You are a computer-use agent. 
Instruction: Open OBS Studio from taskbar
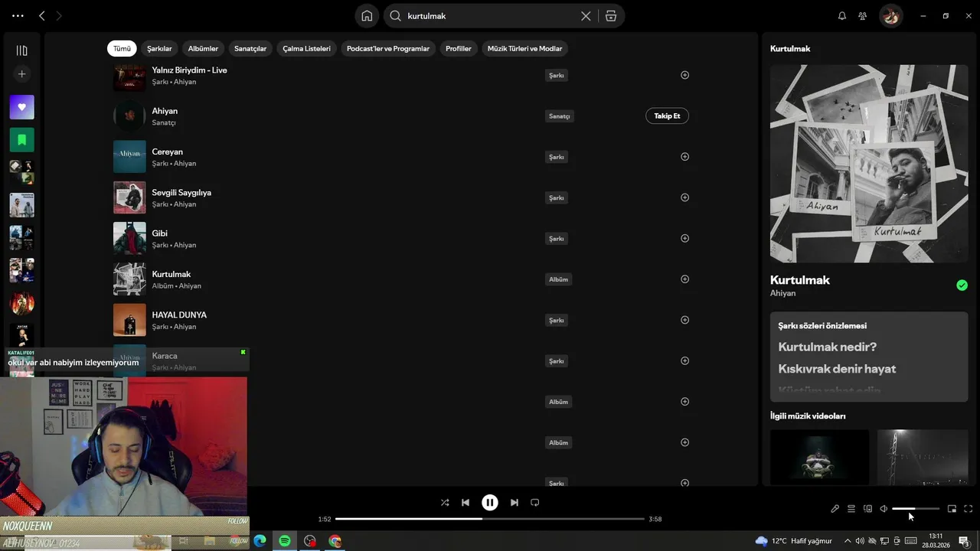click(310, 541)
